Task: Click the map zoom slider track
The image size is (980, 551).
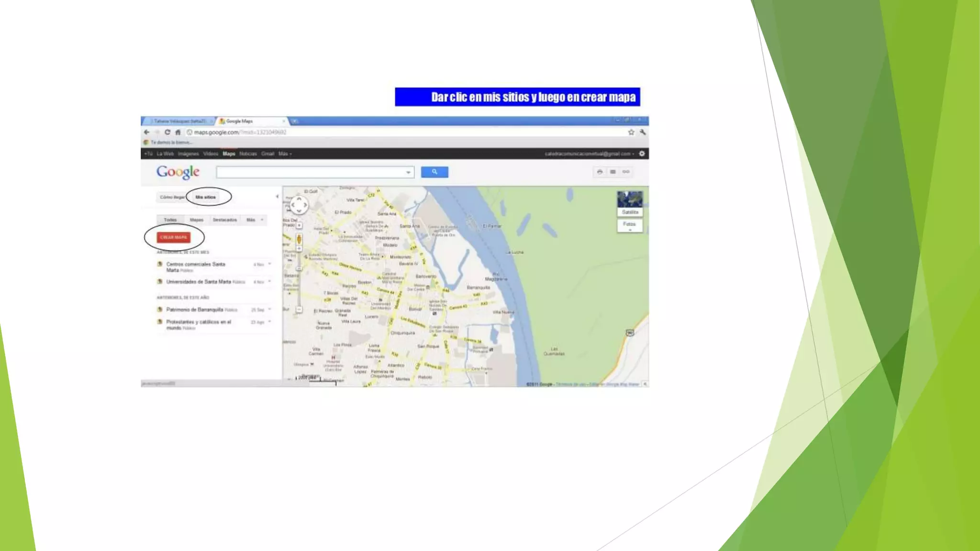Action: 299,285
